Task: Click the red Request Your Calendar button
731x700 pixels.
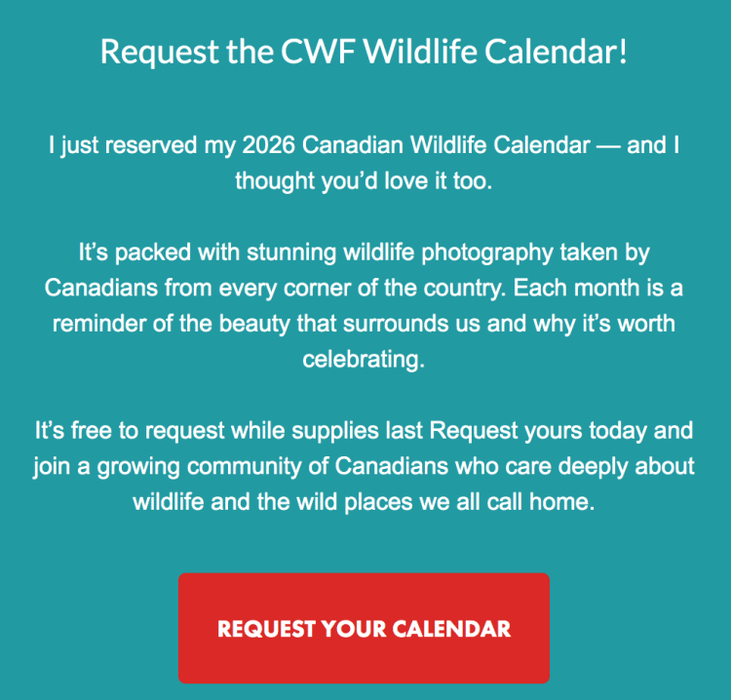Action: pyautogui.click(x=364, y=628)
